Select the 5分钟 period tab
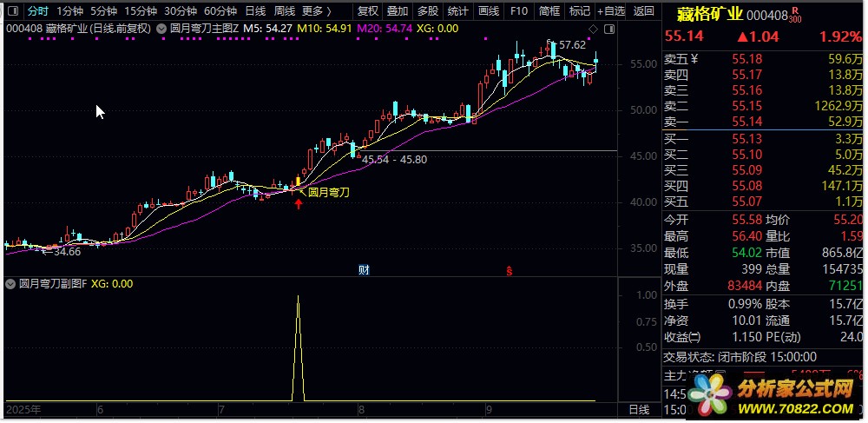 103,10
